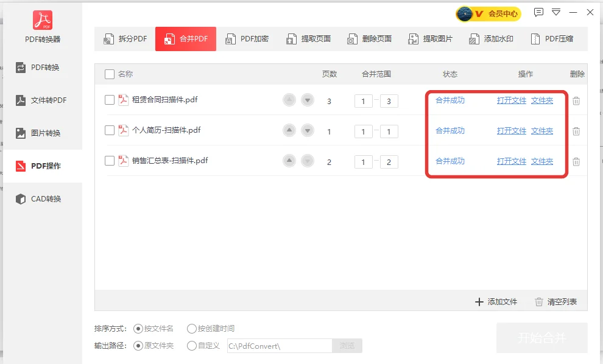Screen dimensions: 603x364
Task: Select the 合并PDF tab
Action: pos(186,39)
